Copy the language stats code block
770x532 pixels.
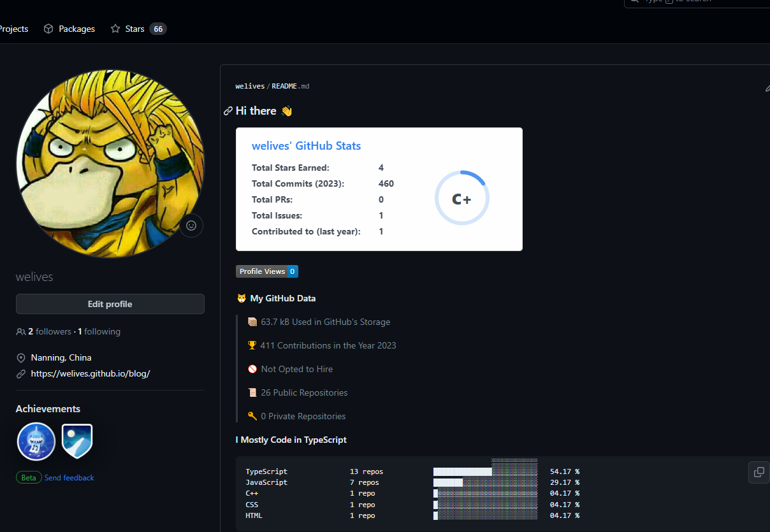(759, 472)
